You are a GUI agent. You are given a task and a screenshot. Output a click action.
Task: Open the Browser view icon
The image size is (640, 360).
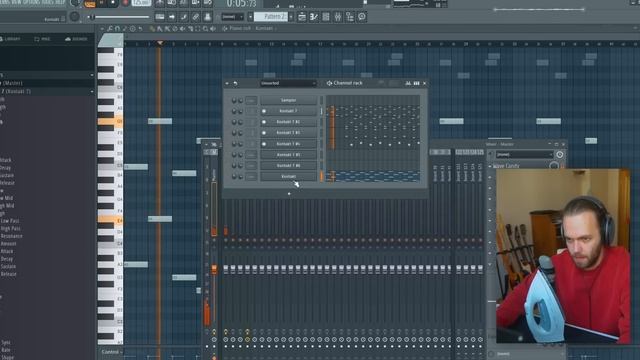click(350, 17)
